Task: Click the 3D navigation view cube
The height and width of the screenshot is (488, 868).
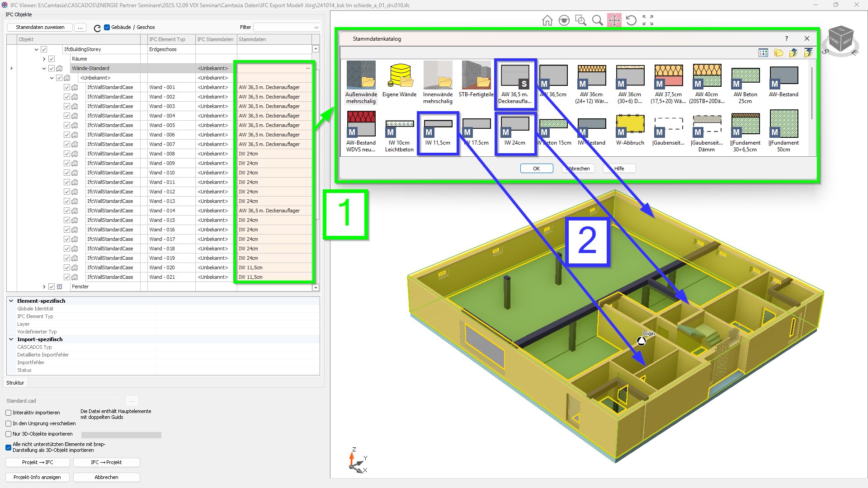Action: tap(840, 41)
